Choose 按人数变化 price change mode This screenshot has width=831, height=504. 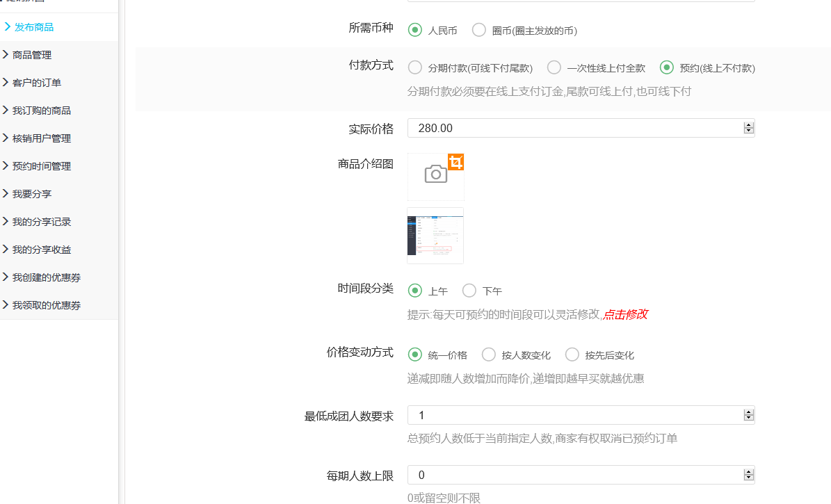coord(489,355)
